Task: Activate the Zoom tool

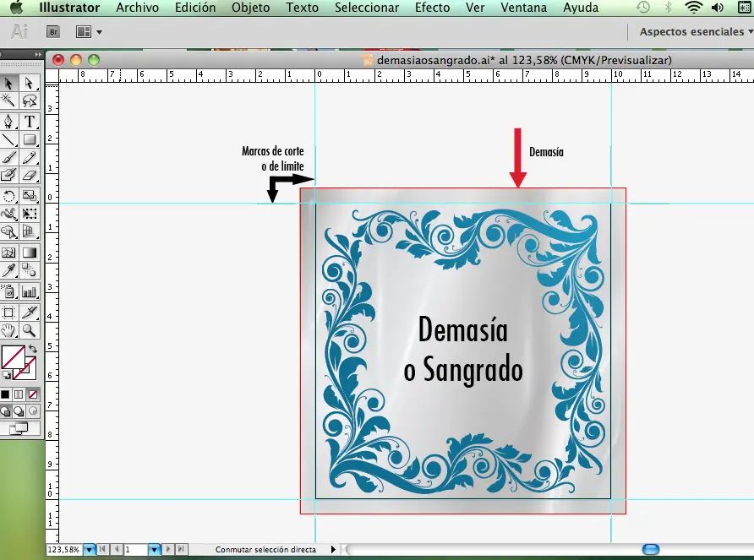Action: click(x=29, y=330)
